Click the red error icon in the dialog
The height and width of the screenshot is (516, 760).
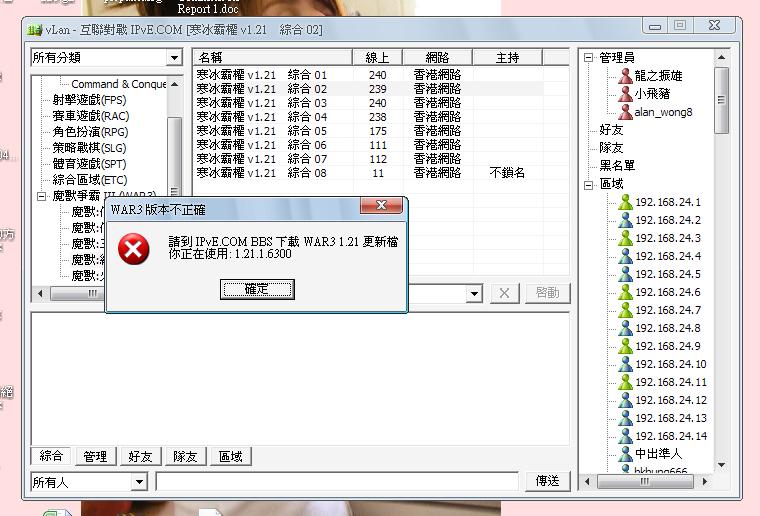tap(133, 249)
